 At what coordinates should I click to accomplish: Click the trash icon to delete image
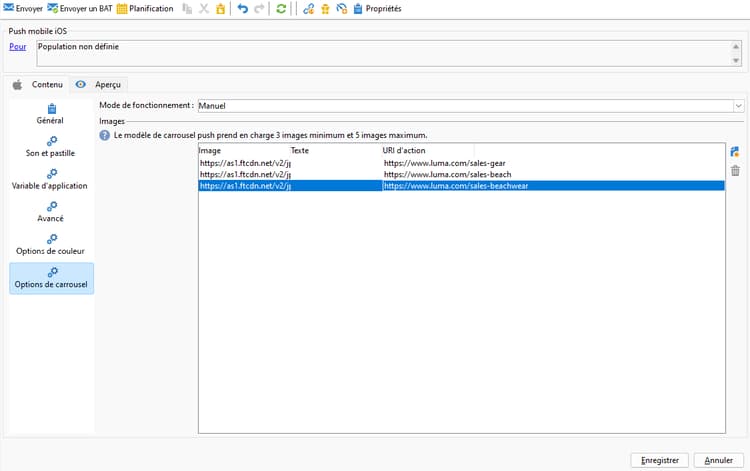click(x=735, y=171)
